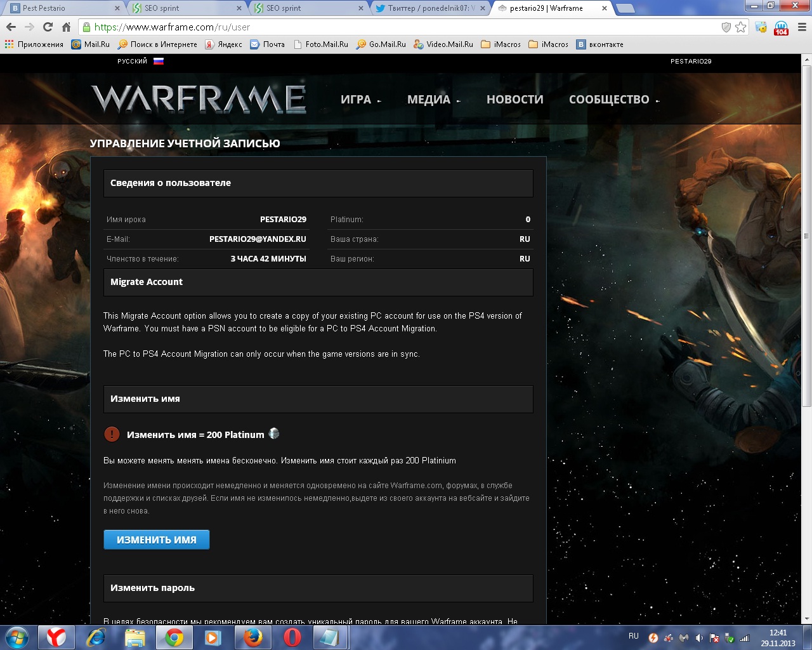Click the ИЗМЕНИТЬ ИМЯ button
This screenshot has height=650, width=812.
(x=157, y=540)
